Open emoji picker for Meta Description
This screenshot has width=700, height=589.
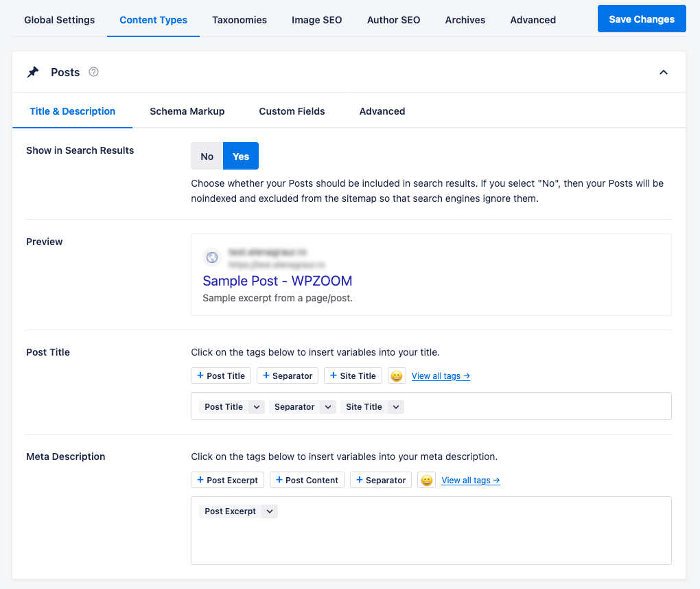tap(426, 480)
